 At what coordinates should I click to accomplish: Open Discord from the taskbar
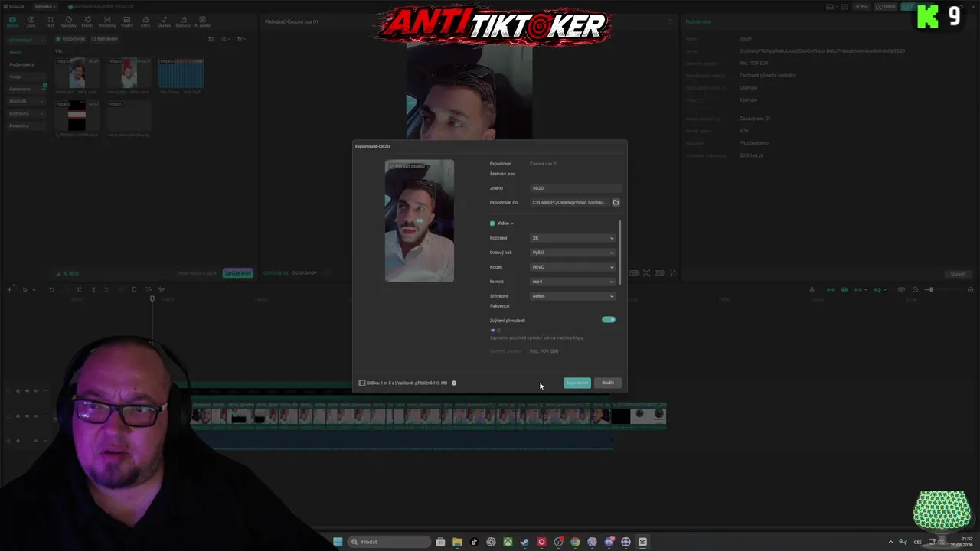tap(609, 542)
